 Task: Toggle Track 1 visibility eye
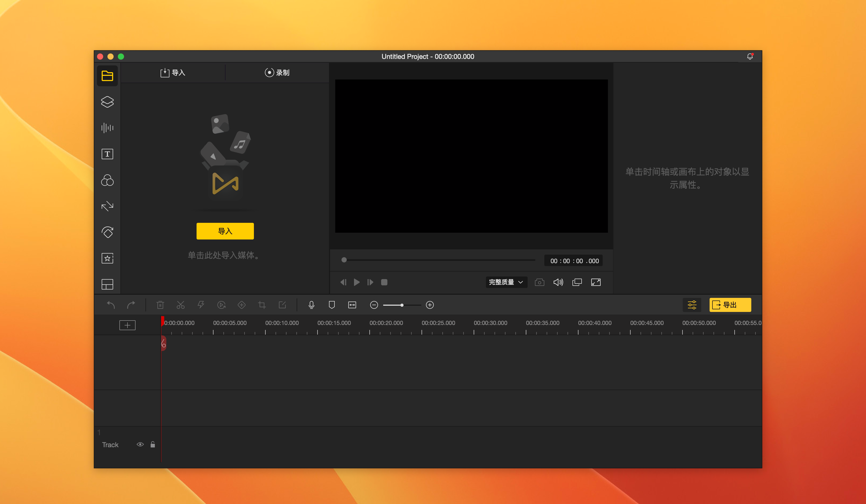[x=140, y=445]
